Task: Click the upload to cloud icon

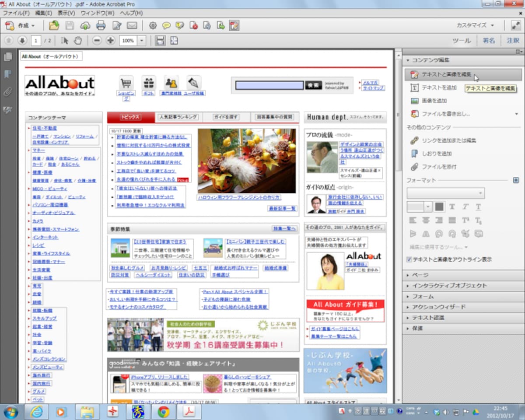Action: (85, 25)
